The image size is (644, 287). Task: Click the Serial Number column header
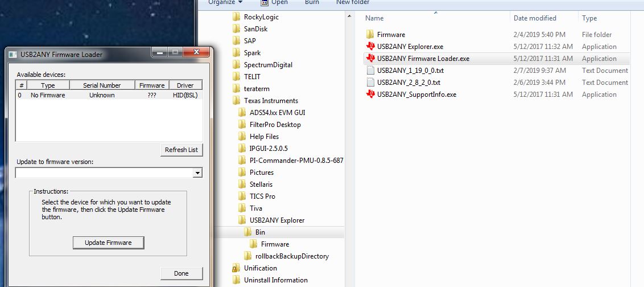[102, 85]
